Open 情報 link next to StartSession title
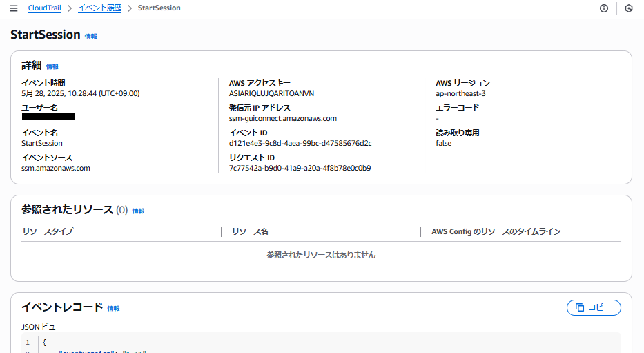 click(91, 36)
